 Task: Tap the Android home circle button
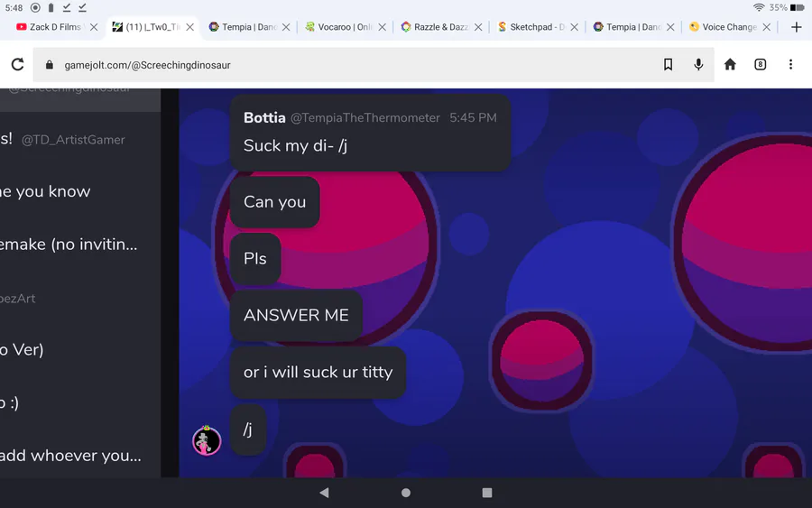406,493
